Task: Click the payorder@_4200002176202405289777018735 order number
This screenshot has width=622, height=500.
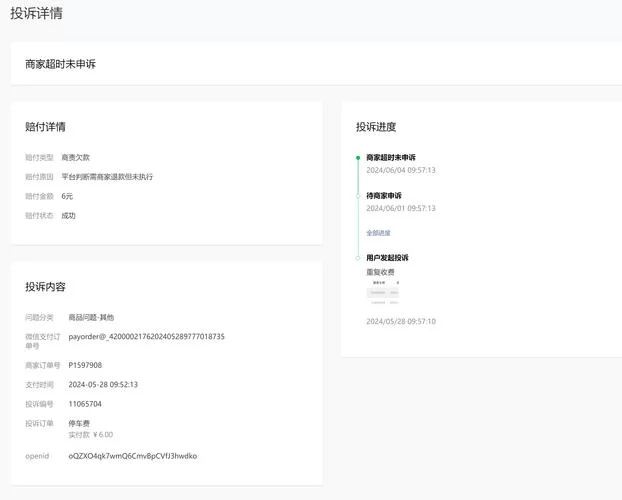Action: (x=146, y=337)
